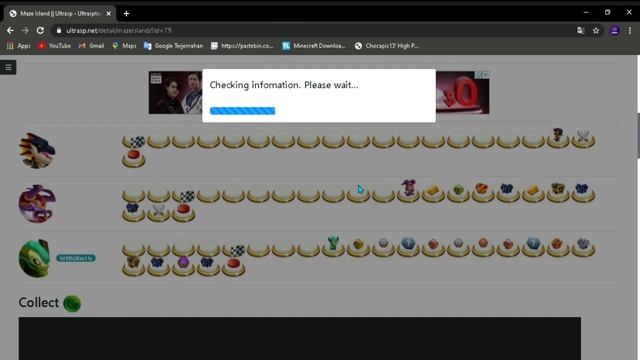Open the YouTube bookmark

tap(54, 46)
